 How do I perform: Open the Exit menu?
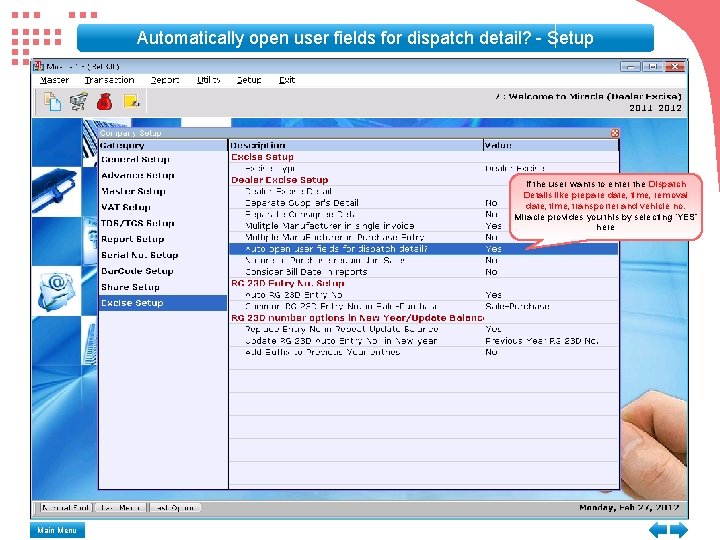(x=287, y=80)
